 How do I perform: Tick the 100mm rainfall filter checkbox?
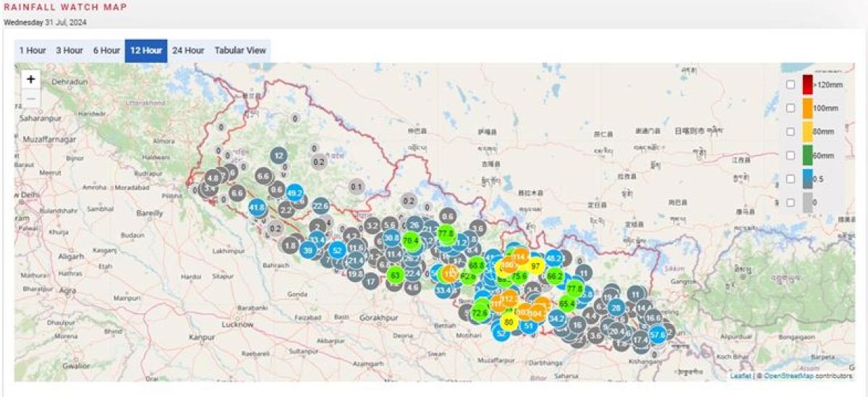(791, 108)
